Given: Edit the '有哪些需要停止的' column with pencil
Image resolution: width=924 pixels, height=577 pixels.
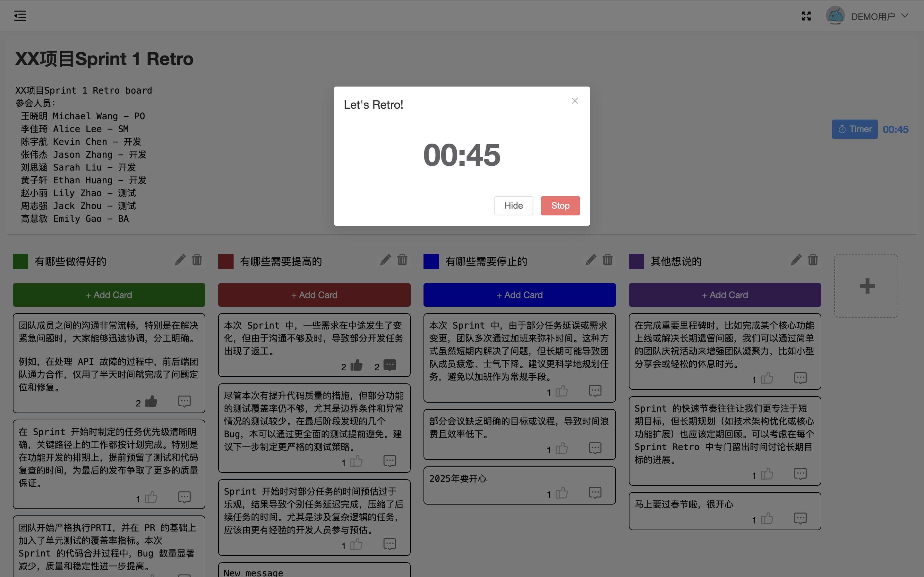Looking at the screenshot, I should pos(591,260).
